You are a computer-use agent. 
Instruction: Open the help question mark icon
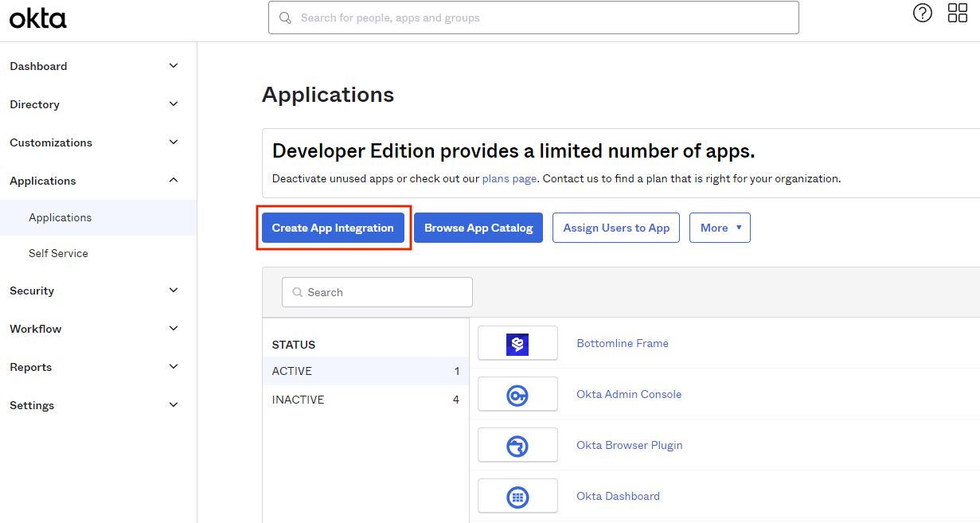922,13
